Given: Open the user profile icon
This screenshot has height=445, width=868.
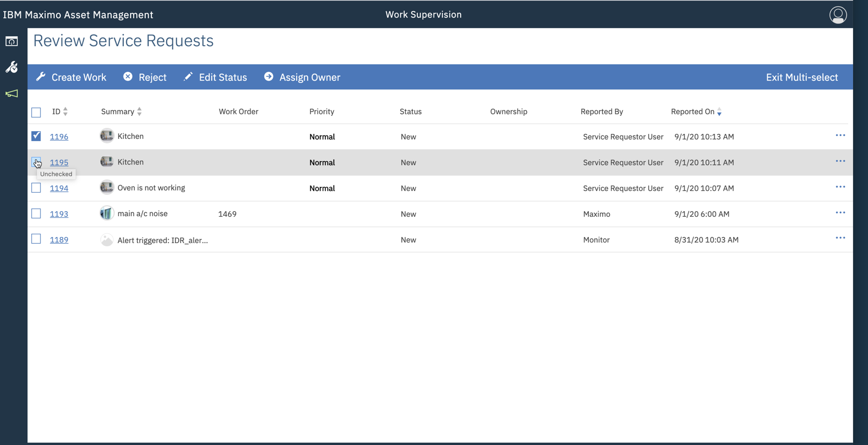Looking at the screenshot, I should pyautogui.click(x=838, y=15).
